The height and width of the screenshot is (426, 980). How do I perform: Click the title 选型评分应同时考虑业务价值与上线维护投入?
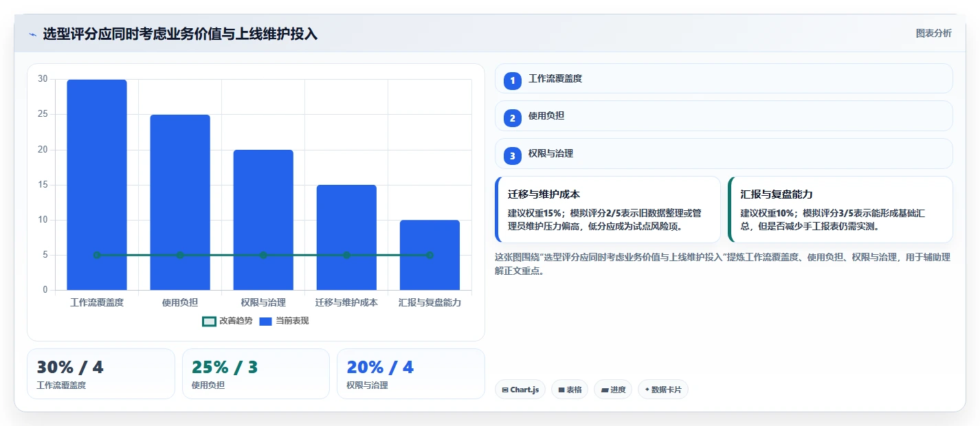coord(180,34)
